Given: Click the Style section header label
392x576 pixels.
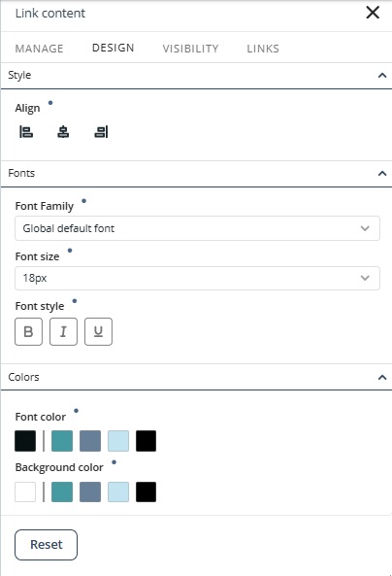Looking at the screenshot, I should click(19, 76).
